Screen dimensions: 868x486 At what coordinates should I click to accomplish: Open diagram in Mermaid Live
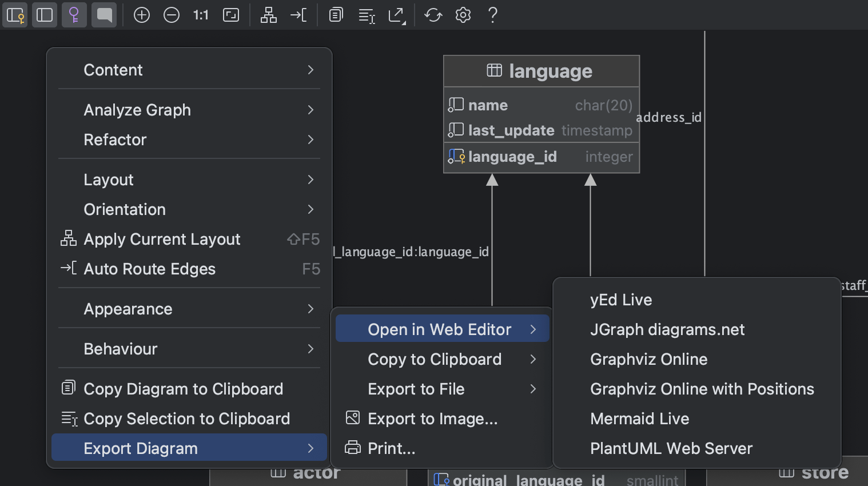tap(639, 419)
